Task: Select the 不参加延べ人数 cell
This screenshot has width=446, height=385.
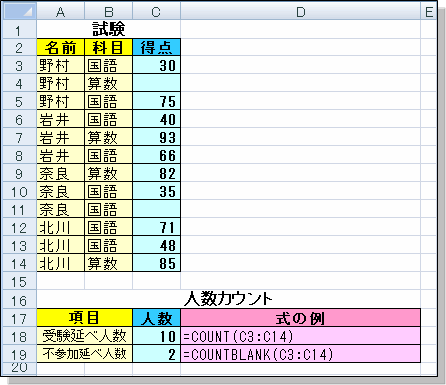Action: tap(84, 354)
